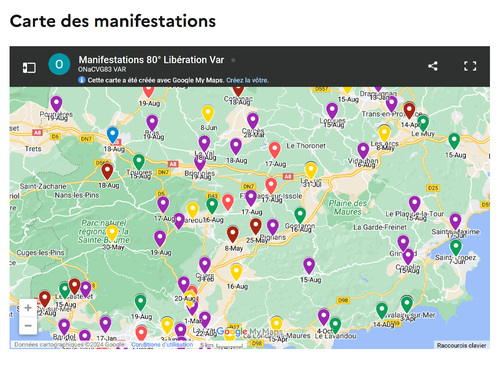The height and width of the screenshot is (370, 500).
Task: Click the blue info icon in header
Action: (82, 80)
